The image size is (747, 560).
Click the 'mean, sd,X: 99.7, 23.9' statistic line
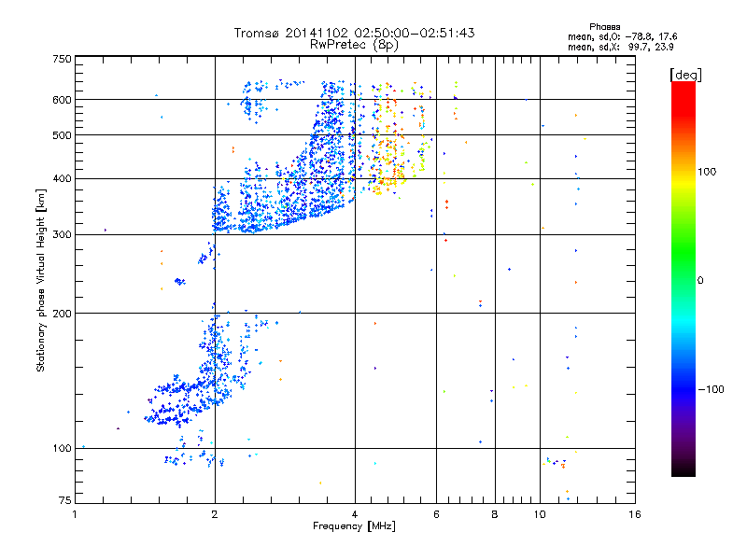click(620, 47)
